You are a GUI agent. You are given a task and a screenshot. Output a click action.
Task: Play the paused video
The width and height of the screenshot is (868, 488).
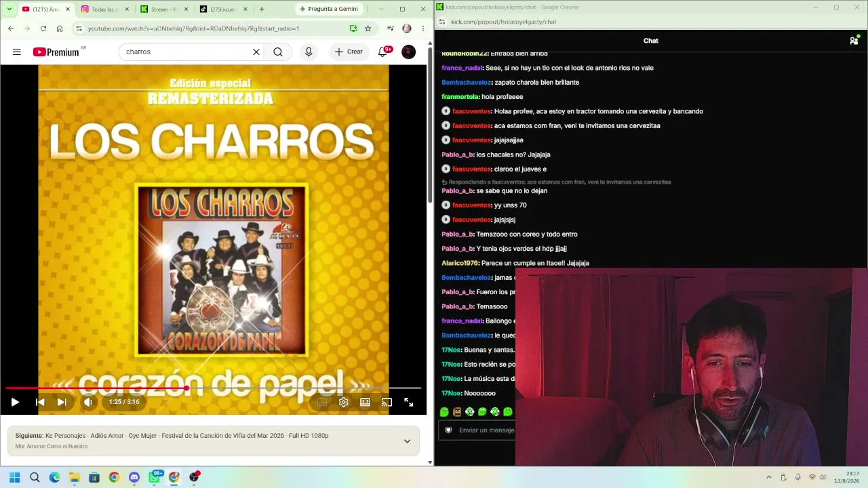point(15,402)
